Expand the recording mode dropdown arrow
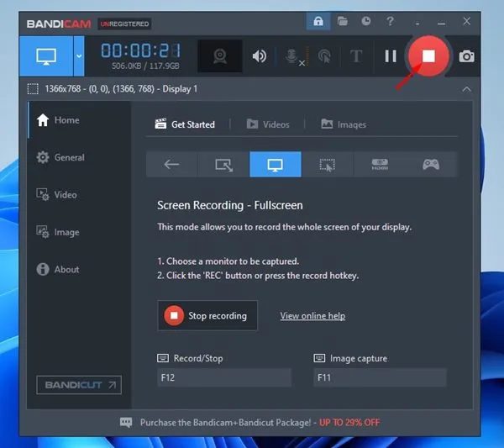The image size is (504, 448). coord(79,56)
